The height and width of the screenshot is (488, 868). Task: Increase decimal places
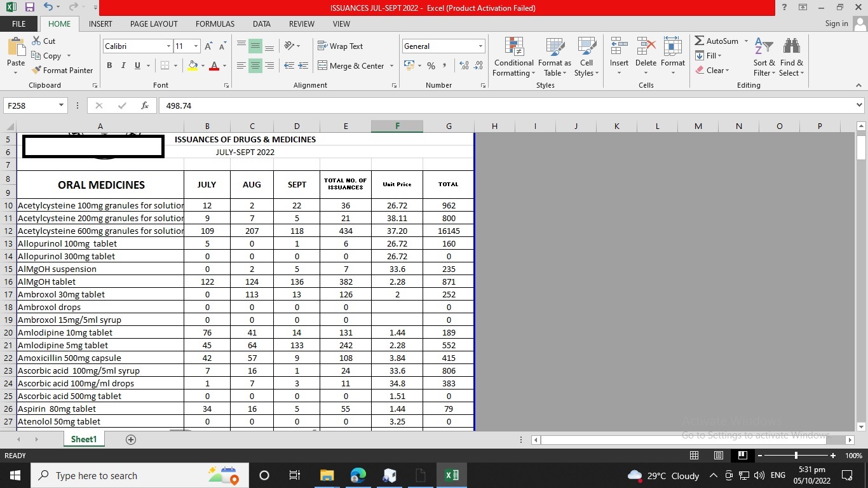coord(464,65)
